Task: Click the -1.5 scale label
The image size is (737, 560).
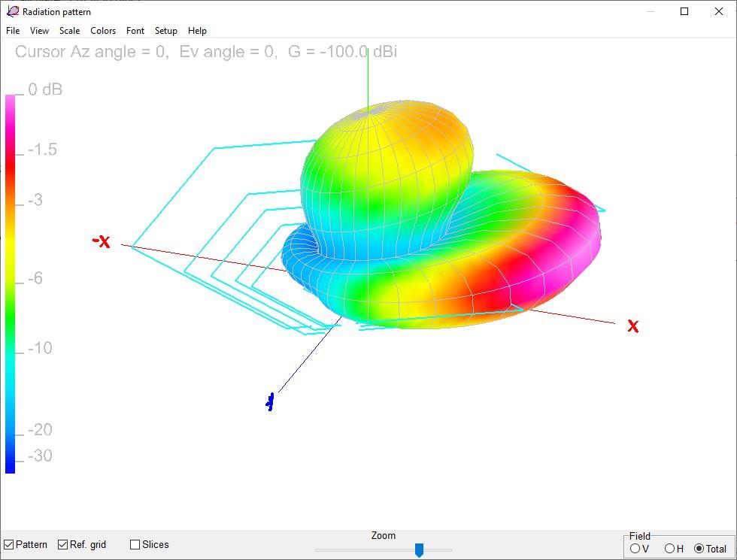Action: coord(42,150)
